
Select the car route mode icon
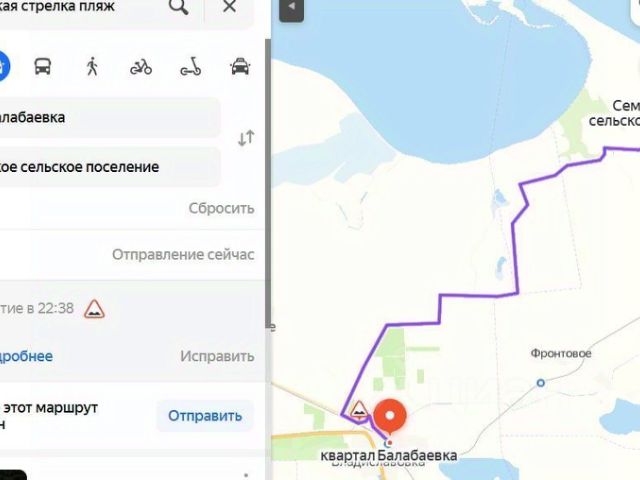2,66
